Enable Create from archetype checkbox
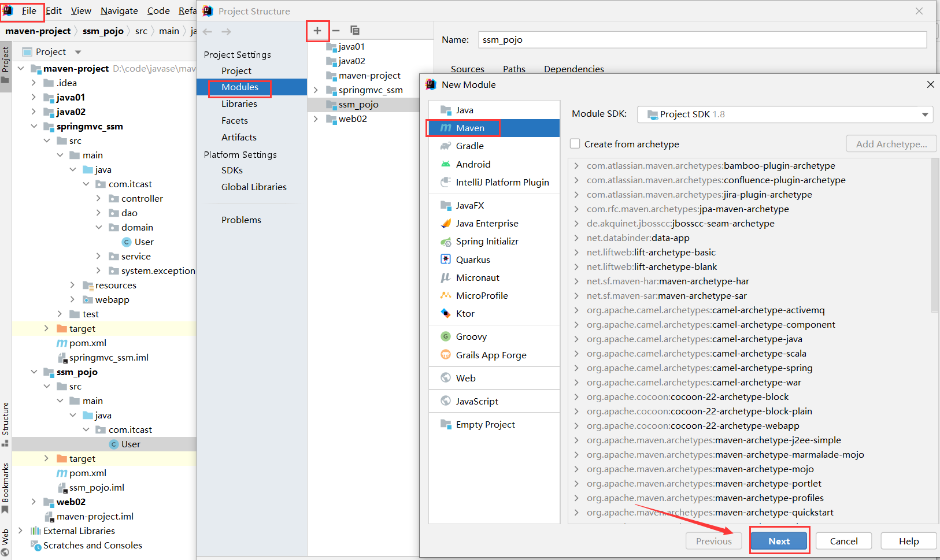940x560 pixels. (575, 143)
